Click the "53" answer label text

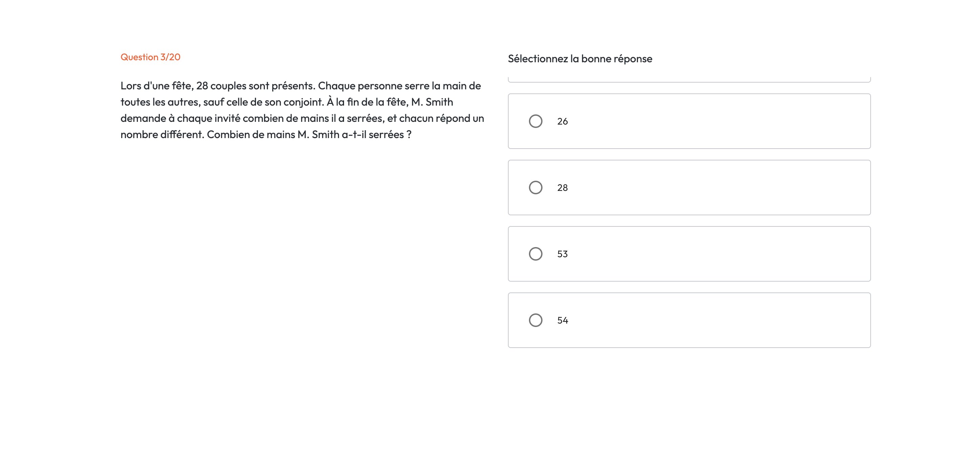point(562,254)
